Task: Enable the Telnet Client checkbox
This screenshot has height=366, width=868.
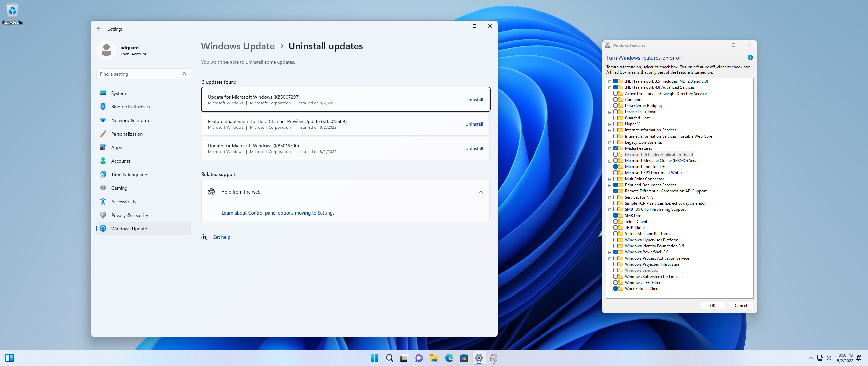Action: [615, 222]
